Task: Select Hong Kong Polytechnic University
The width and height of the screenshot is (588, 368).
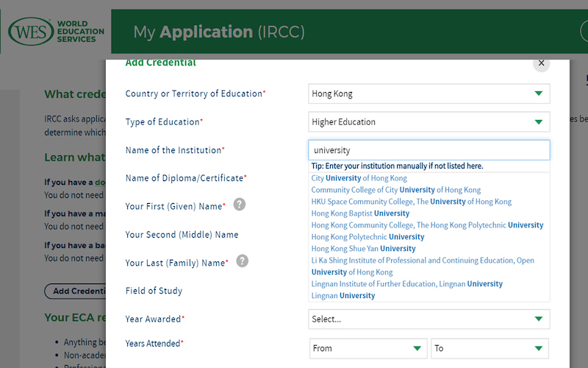Action: click(x=367, y=237)
